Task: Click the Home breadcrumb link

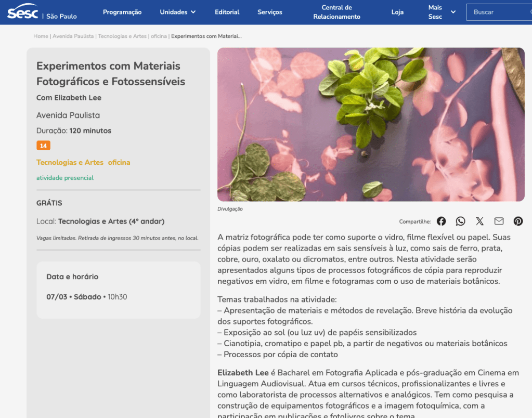Action: [x=41, y=36]
